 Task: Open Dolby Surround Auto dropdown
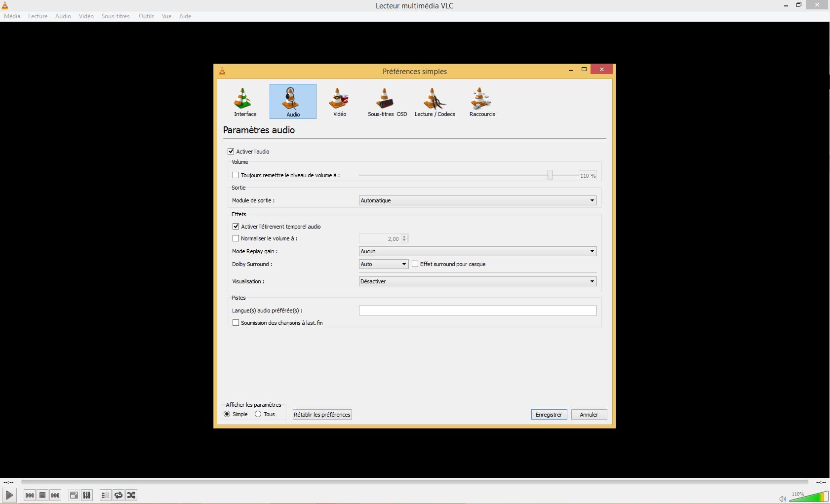pyautogui.click(x=384, y=264)
